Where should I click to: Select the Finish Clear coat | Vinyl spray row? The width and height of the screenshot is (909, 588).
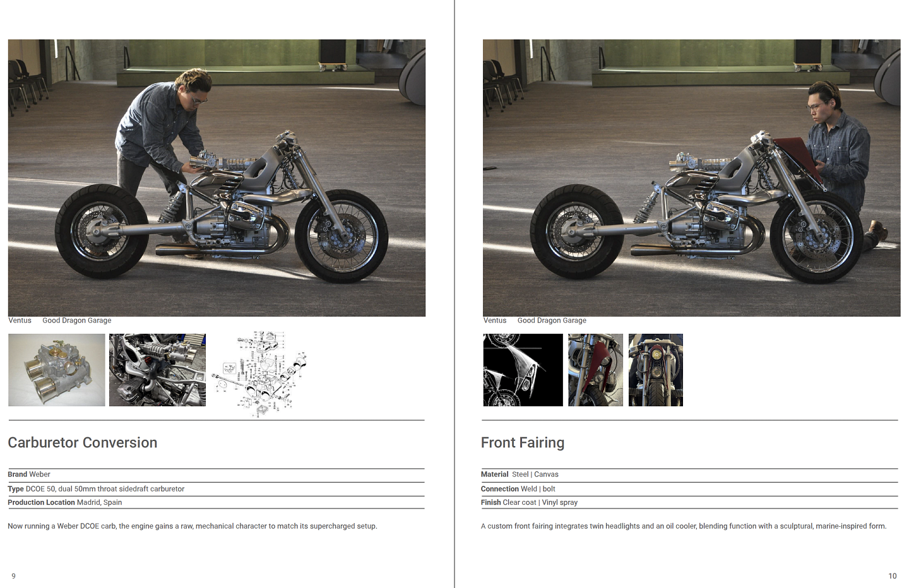pyautogui.click(x=689, y=503)
